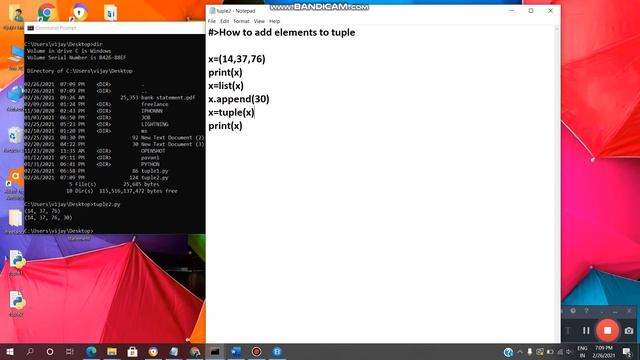Open the Bandicam taskbar icon

(x=256, y=351)
